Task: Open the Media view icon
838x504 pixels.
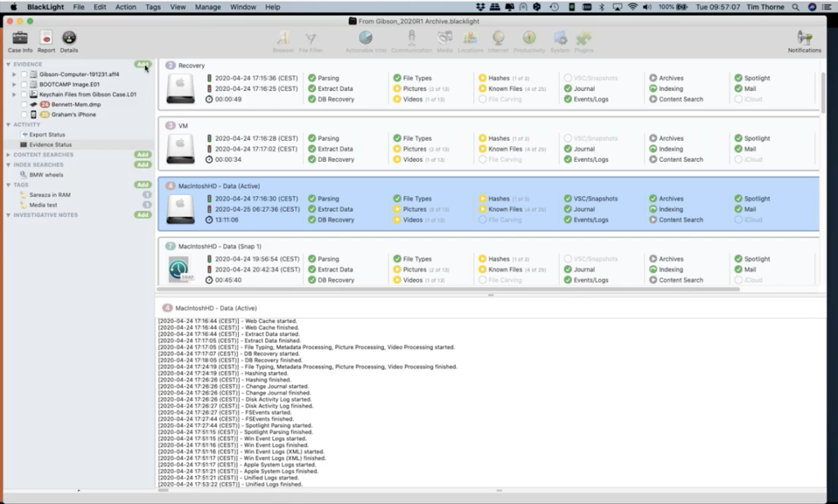Action: tap(444, 38)
